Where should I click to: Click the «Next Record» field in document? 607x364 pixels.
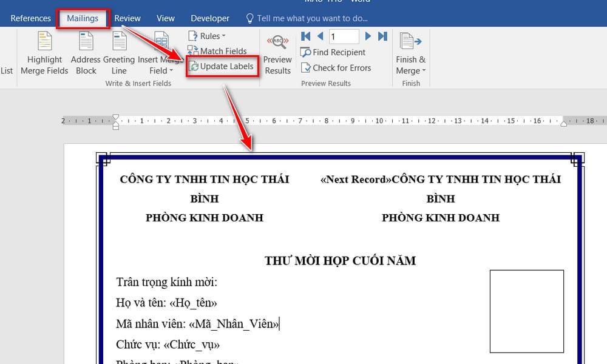tap(356, 179)
